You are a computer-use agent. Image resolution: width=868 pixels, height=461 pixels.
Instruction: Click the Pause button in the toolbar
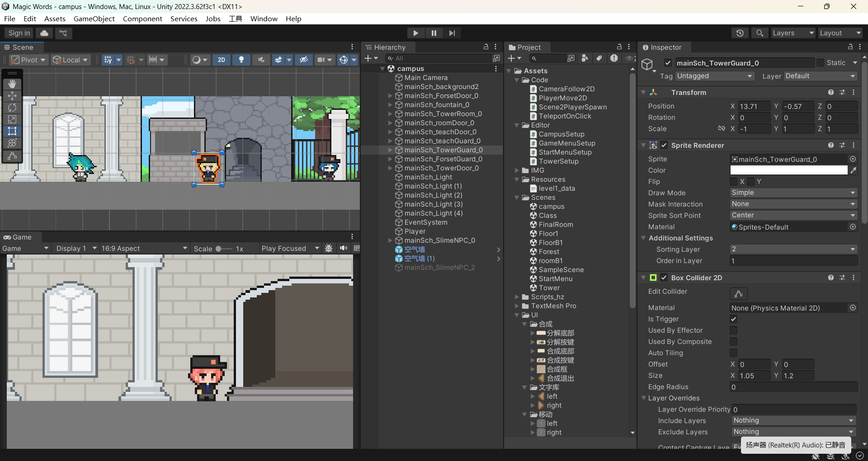(434, 33)
